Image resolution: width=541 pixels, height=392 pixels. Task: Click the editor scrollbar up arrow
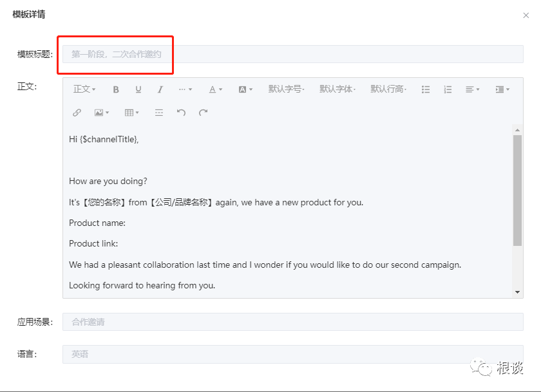click(x=517, y=130)
